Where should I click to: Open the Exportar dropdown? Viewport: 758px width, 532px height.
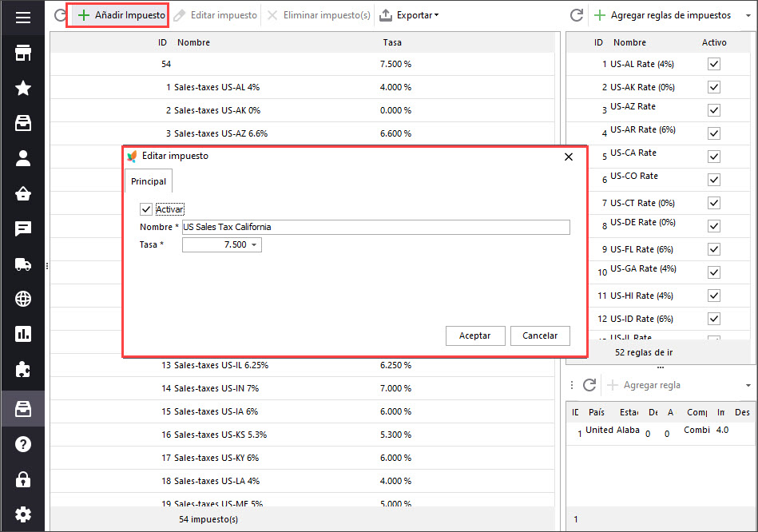click(x=409, y=15)
